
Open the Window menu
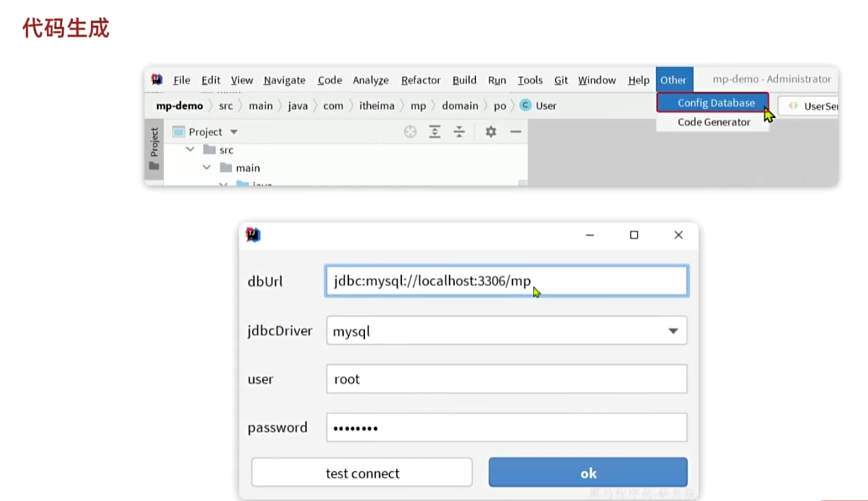pyautogui.click(x=597, y=80)
